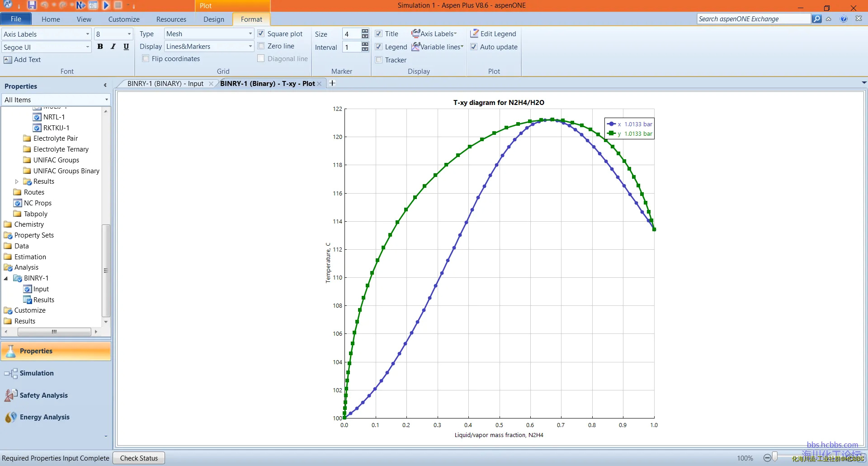Select the BINRY-1 Input tree item
The width and height of the screenshot is (868, 466).
[41, 289]
